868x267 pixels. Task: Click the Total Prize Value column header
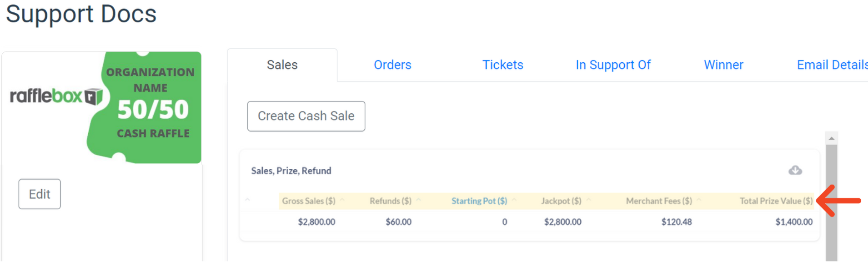pos(776,201)
